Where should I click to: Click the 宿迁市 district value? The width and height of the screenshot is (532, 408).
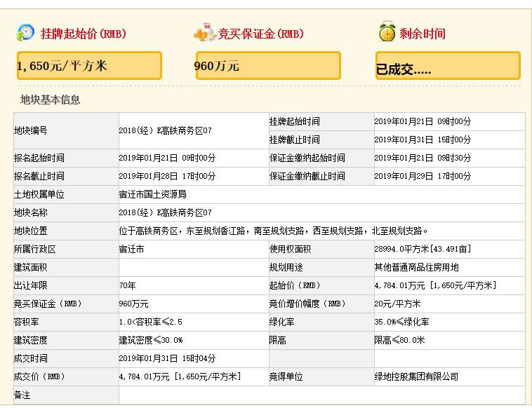coord(132,250)
